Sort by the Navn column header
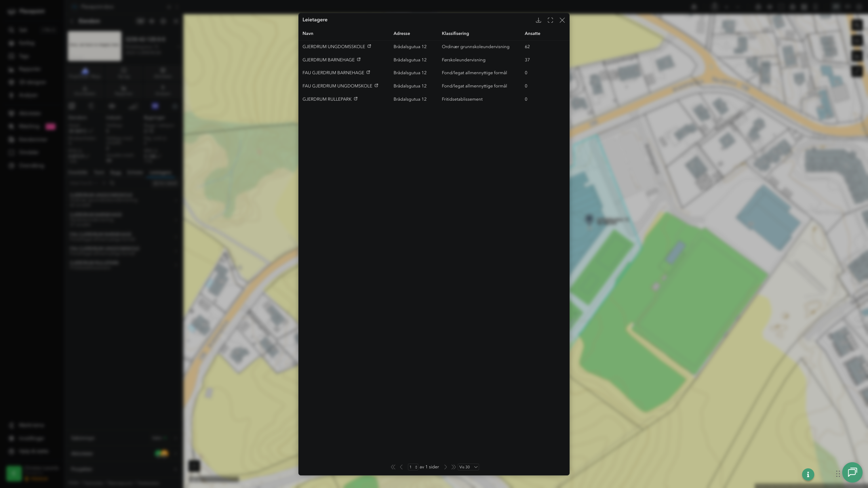 pos(308,34)
